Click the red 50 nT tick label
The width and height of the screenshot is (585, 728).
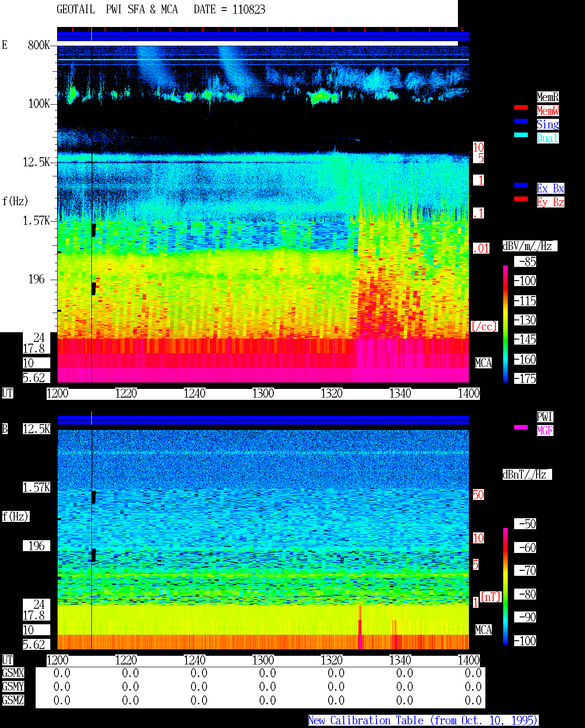(x=478, y=494)
